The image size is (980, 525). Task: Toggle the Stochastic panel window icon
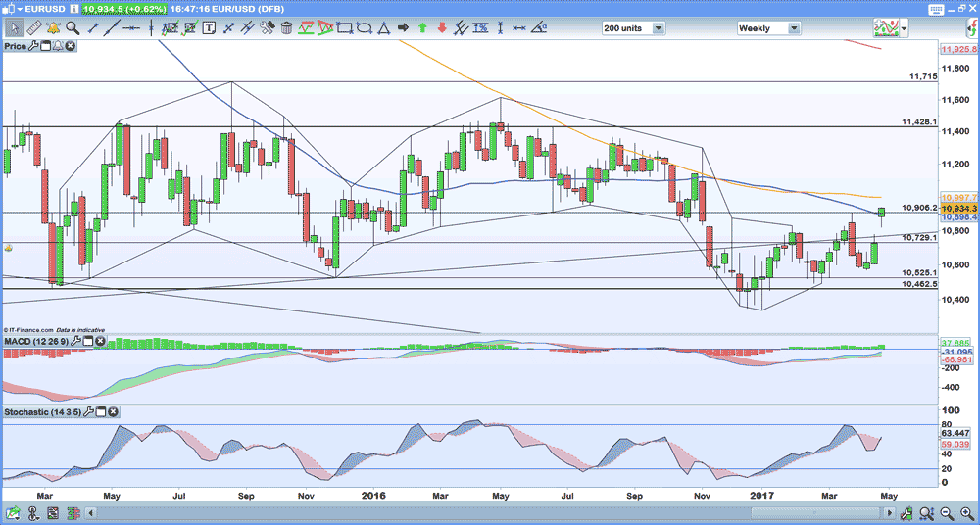101,412
